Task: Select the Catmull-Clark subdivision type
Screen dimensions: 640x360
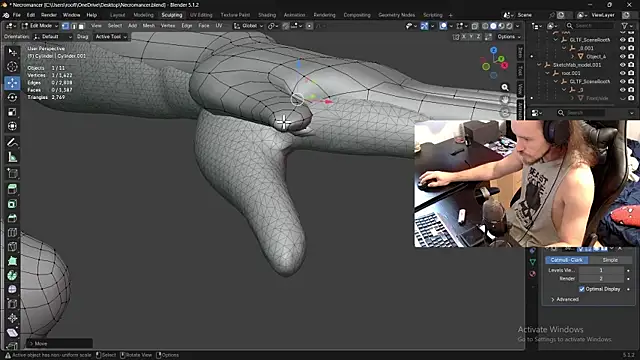Action: click(x=567, y=260)
